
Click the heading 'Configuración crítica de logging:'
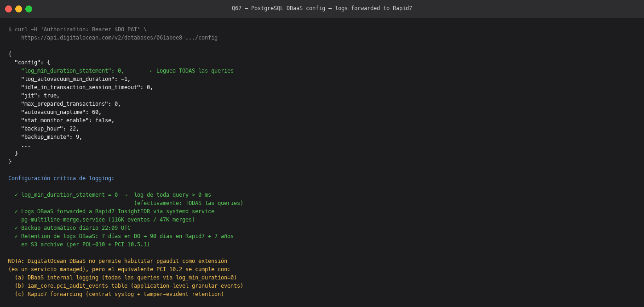point(61,178)
